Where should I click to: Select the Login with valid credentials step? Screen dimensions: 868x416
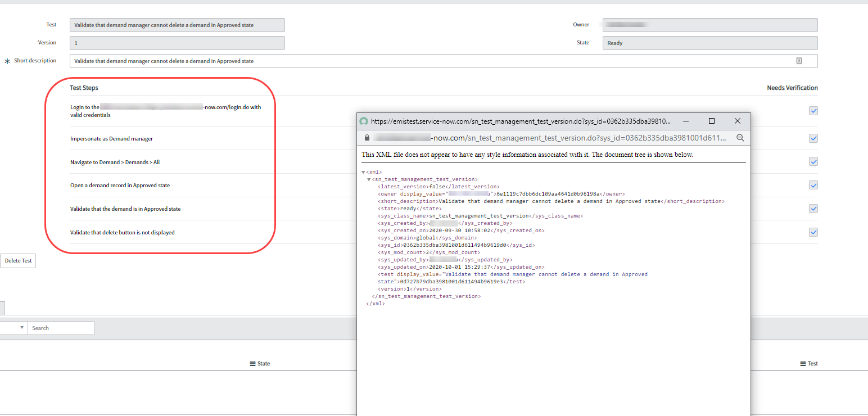pyautogui.click(x=165, y=111)
